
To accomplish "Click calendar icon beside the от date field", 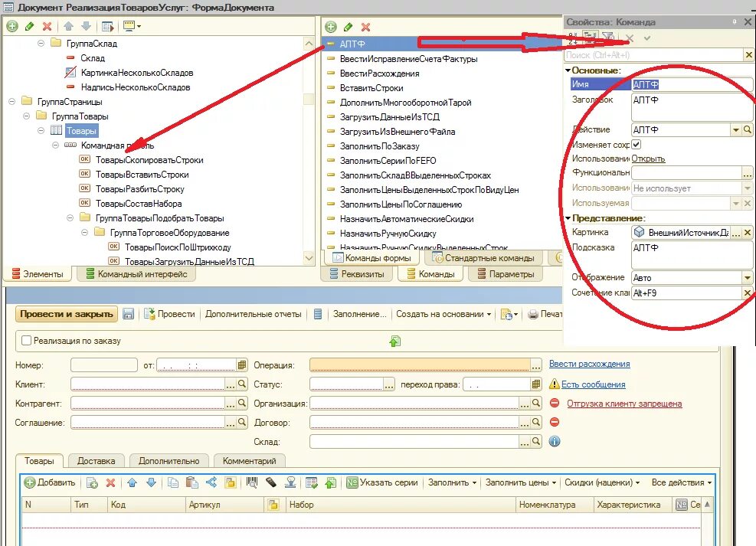I will (x=242, y=365).
